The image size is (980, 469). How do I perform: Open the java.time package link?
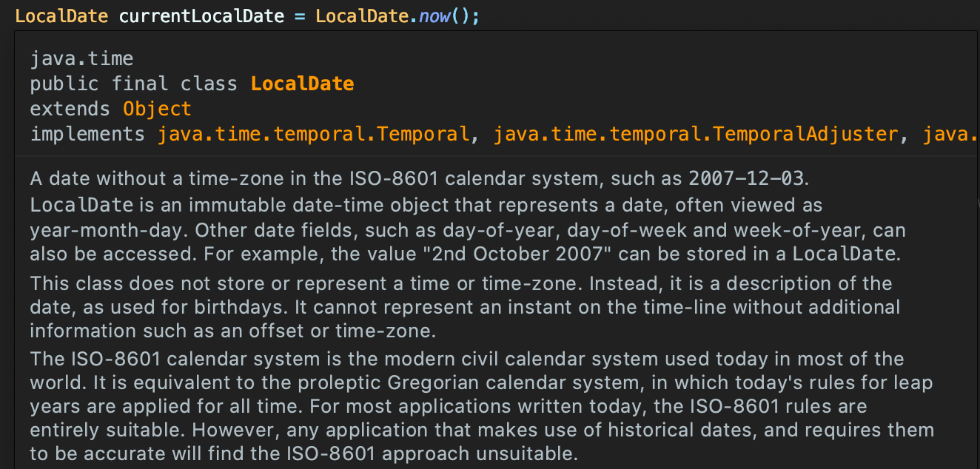click(81, 58)
